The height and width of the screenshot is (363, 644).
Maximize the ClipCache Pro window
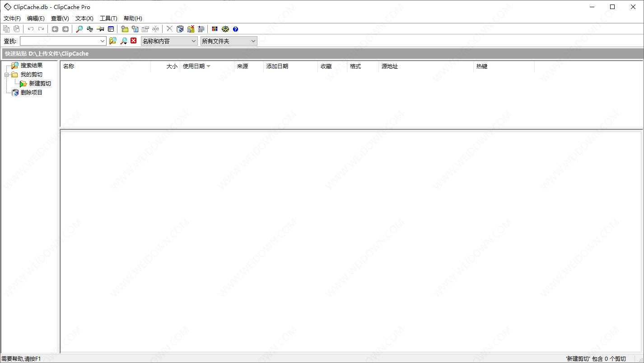coord(612,7)
